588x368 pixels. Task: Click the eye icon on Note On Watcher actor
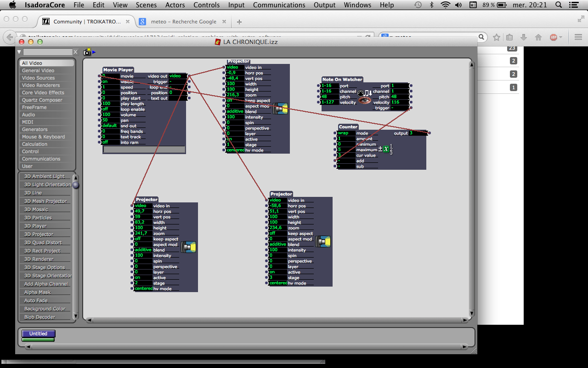364,100
